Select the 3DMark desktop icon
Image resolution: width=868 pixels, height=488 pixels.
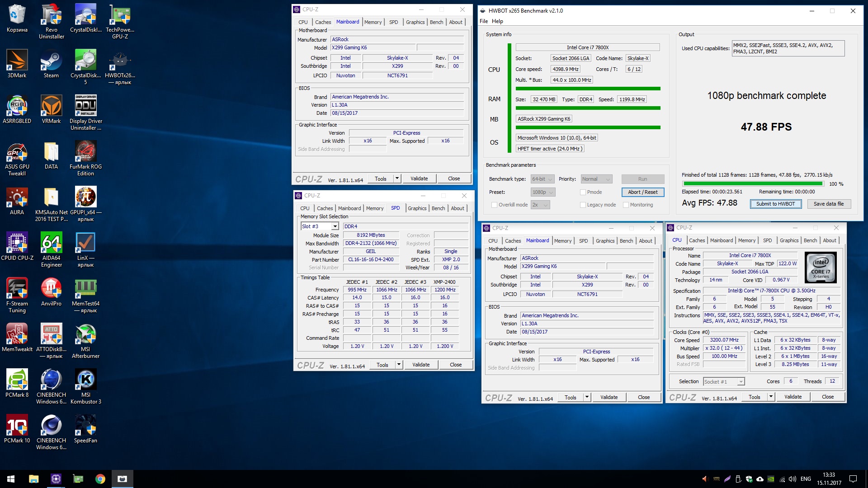click(x=17, y=64)
